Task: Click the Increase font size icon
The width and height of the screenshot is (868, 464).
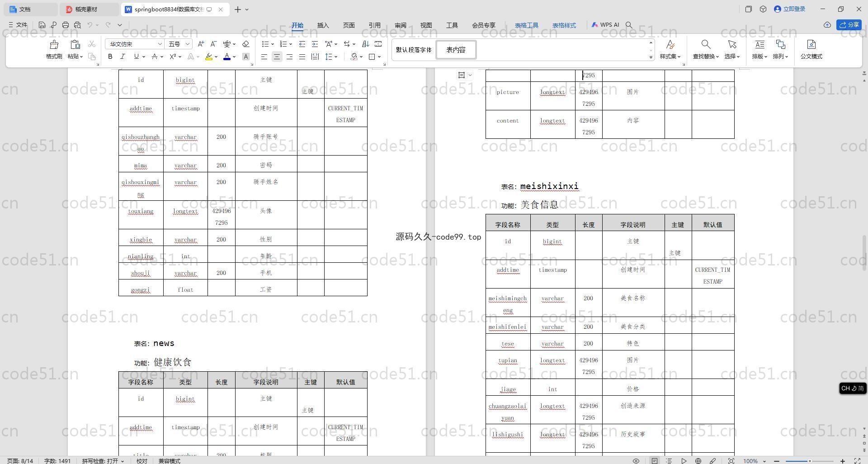Action: [201, 44]
